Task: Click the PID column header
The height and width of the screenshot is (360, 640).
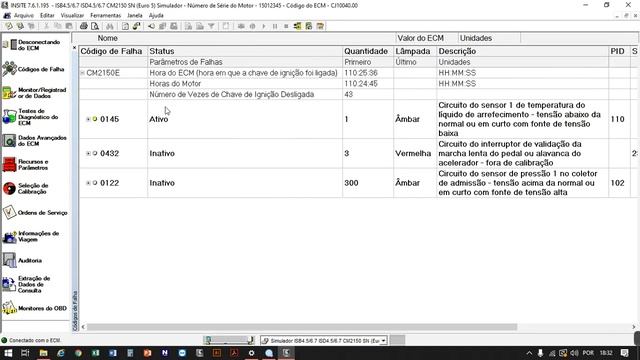Action: 619,51
